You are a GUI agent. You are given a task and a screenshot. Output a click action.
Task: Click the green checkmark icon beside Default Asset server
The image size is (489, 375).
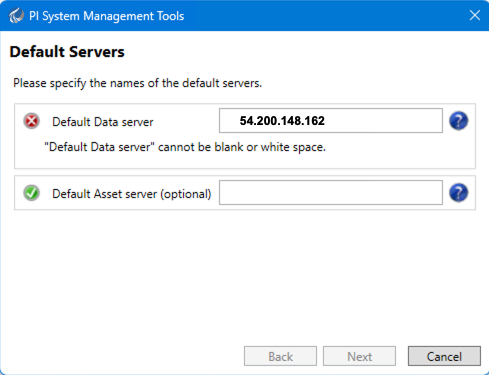tap(32, 193)
